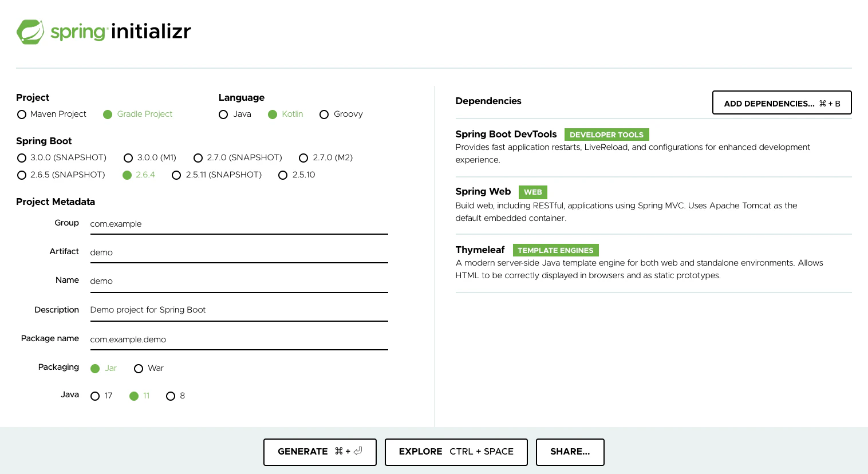Edit the Description field text
This screenshot has height=474, width=868.
point(239,310)
